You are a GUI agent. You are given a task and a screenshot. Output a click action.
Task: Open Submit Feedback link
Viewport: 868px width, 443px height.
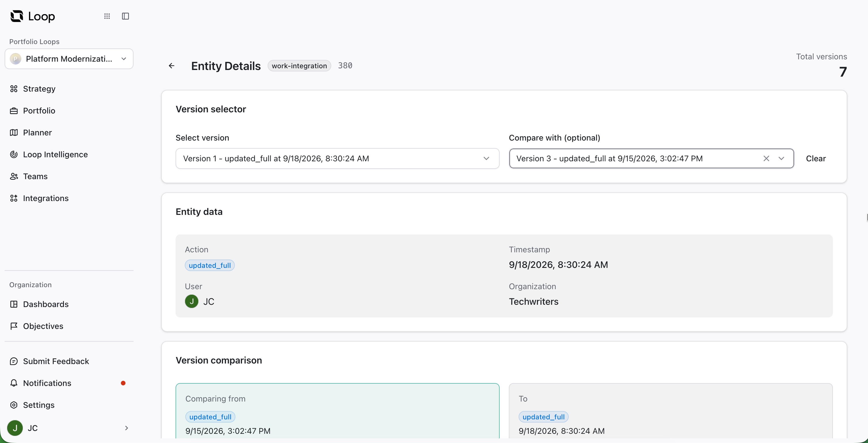(69, 361)
